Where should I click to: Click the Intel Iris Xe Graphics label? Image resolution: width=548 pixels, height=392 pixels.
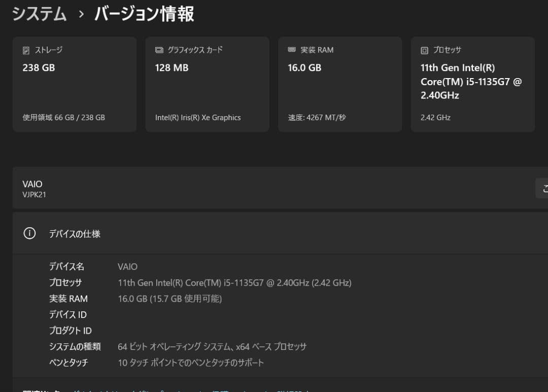198,117
